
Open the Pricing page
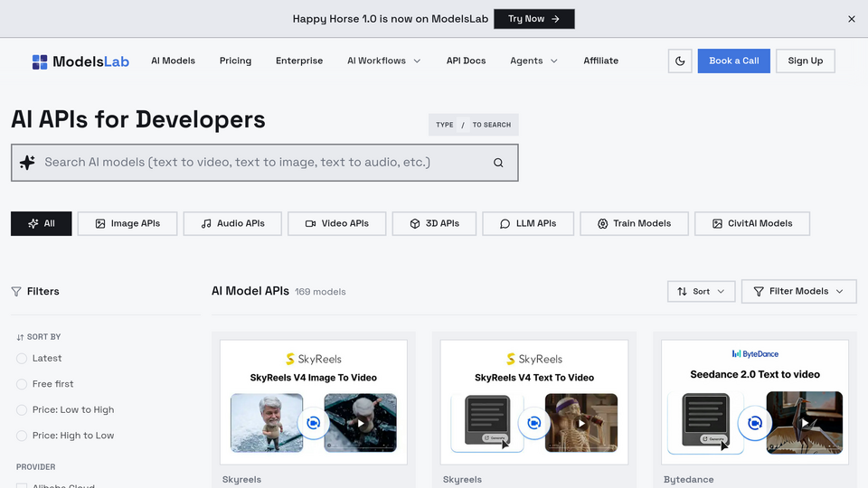pos(235,61)
